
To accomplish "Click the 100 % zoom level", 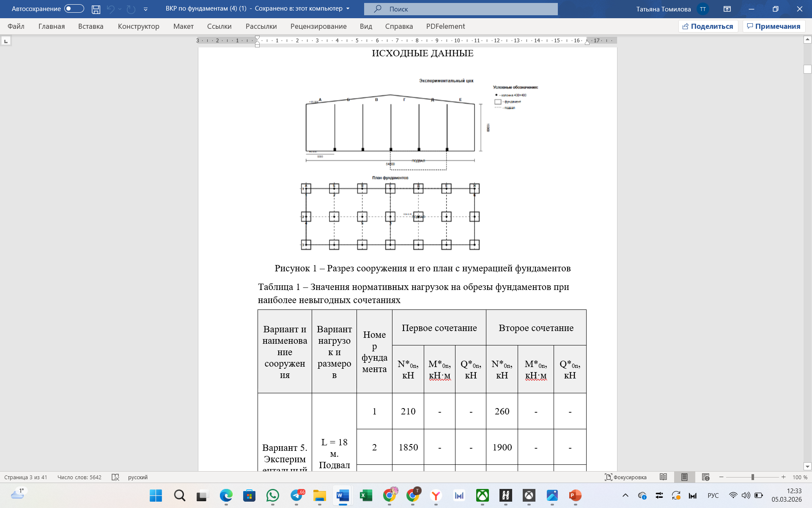I will point(800,477).
